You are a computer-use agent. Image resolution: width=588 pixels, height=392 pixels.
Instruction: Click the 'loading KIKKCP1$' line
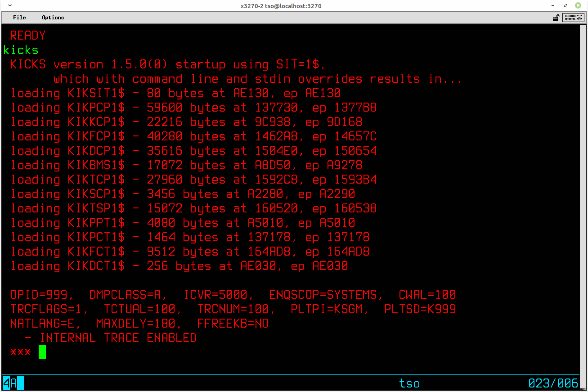186,122
